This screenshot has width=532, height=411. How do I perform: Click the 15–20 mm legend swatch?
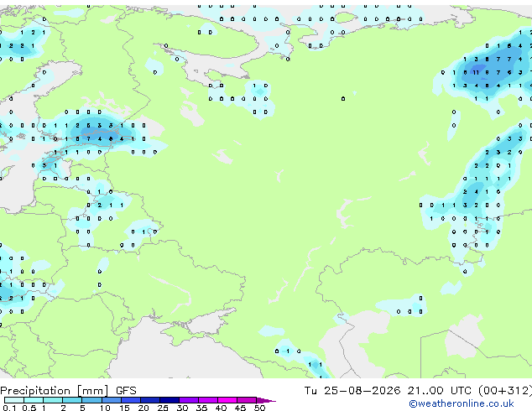tap(131, 400)
